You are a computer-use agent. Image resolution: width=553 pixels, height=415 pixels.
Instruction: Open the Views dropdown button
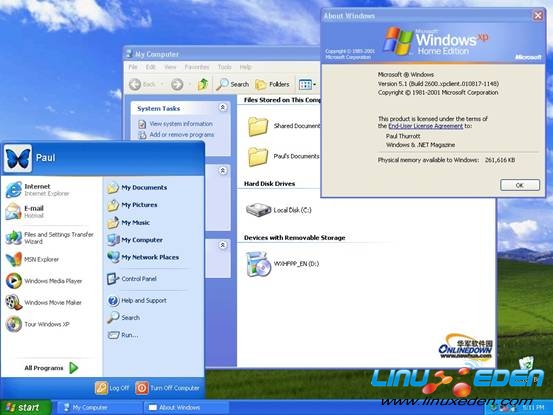click(x=308, y=84)
